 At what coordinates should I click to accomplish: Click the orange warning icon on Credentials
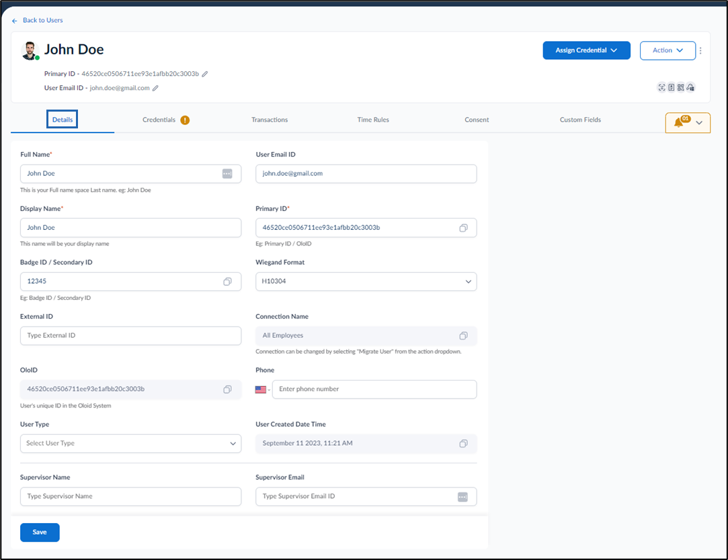[x=185, y=120]
